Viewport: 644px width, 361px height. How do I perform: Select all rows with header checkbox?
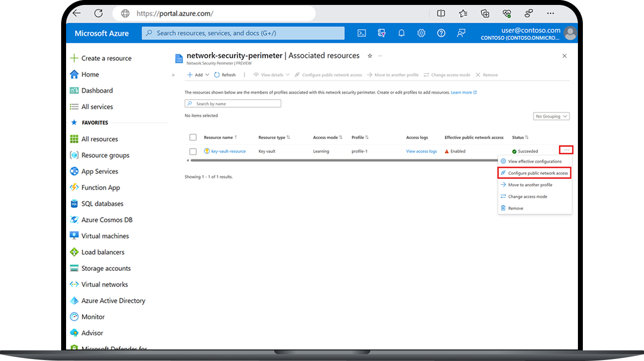(193, 138)
